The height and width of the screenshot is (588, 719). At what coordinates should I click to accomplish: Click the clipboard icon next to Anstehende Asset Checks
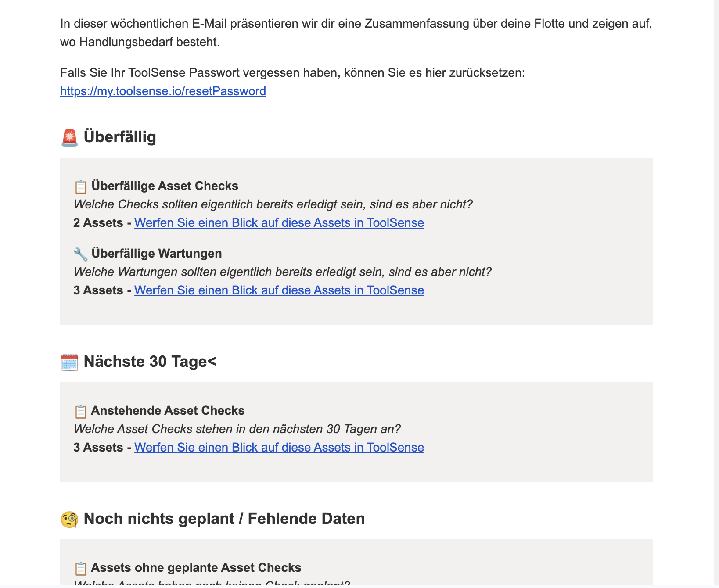pos(81,411)
